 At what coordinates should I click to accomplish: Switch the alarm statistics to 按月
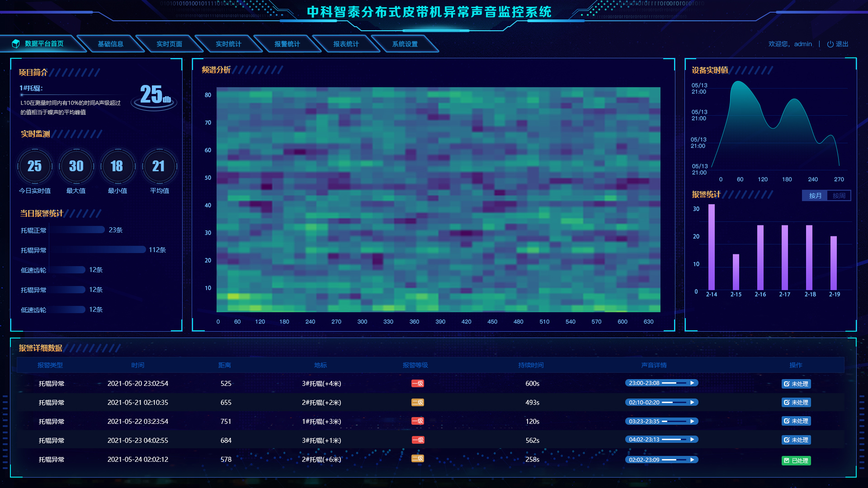point(815,196)
